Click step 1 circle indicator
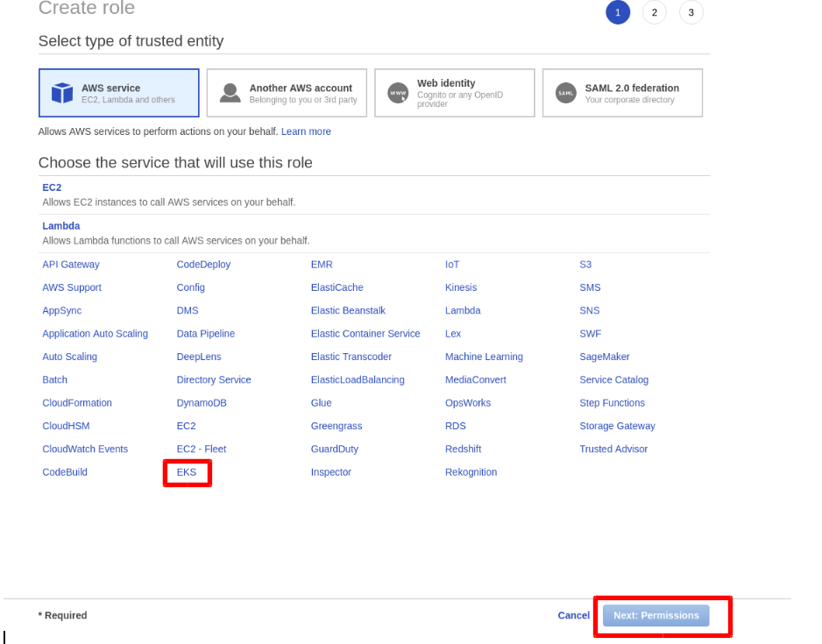Viewport: 822px width, 644px height. click(618, 12)
